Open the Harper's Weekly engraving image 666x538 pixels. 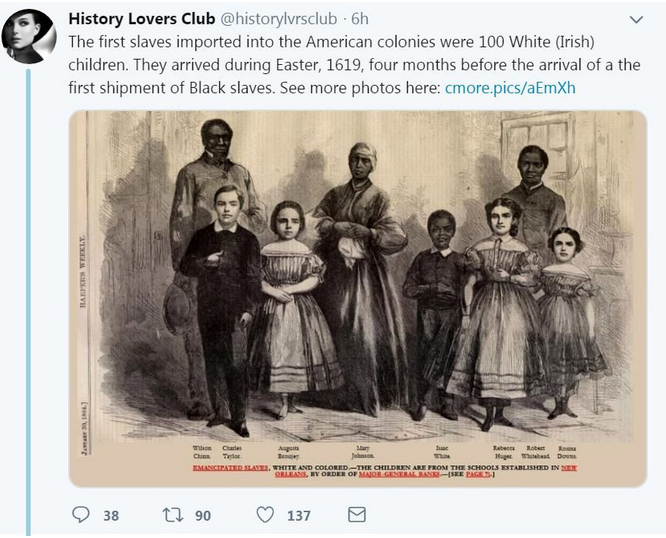coord(358,299)
